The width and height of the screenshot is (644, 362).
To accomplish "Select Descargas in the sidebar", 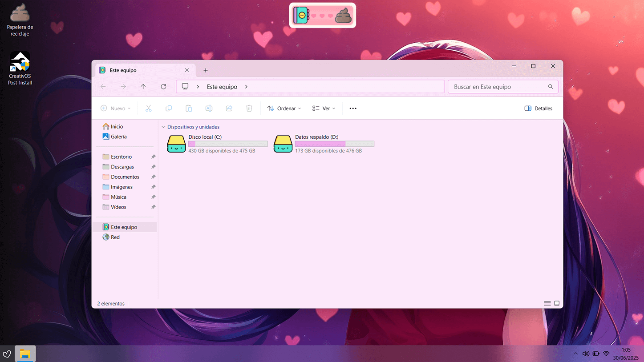I will [x=122, y=167].
